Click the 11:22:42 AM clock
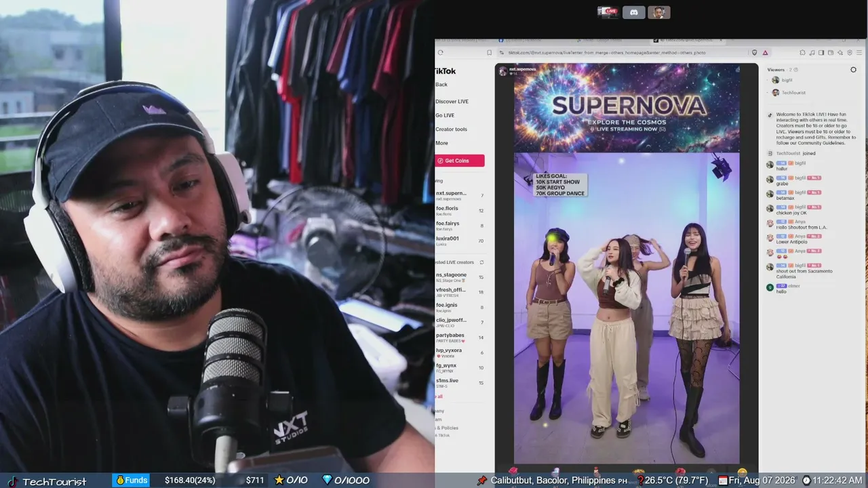The image size is (868, 488). (837, 481)
